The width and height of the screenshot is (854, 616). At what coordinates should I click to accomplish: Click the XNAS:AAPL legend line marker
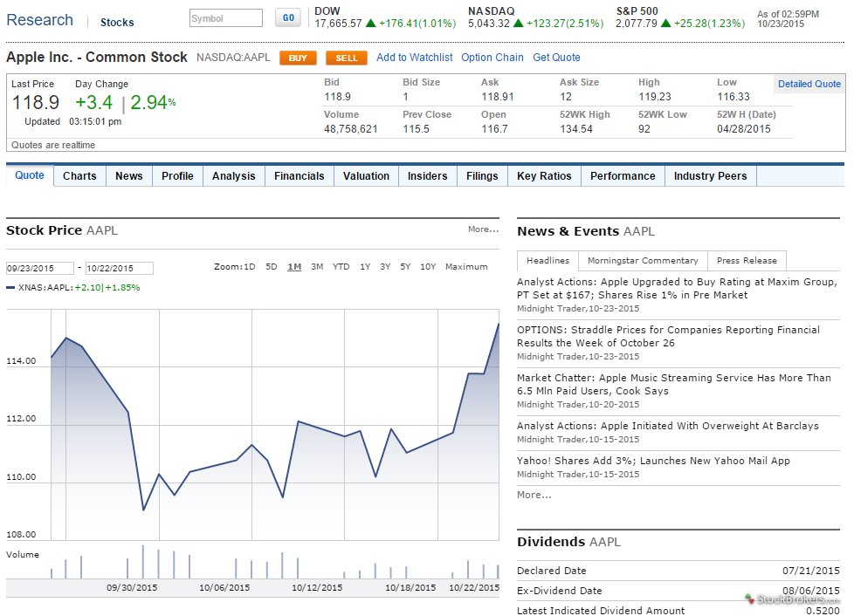point(10,288)
